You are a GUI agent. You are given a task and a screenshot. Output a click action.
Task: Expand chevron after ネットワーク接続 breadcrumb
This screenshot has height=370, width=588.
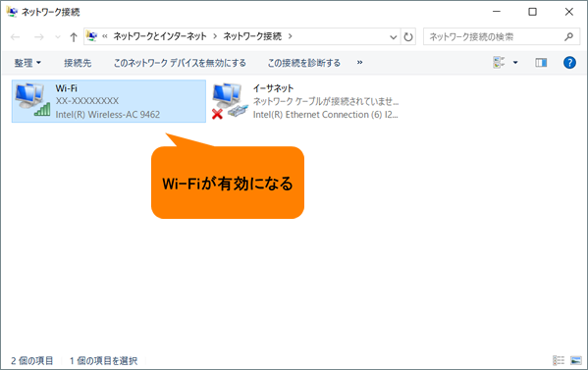pos(291,36)
